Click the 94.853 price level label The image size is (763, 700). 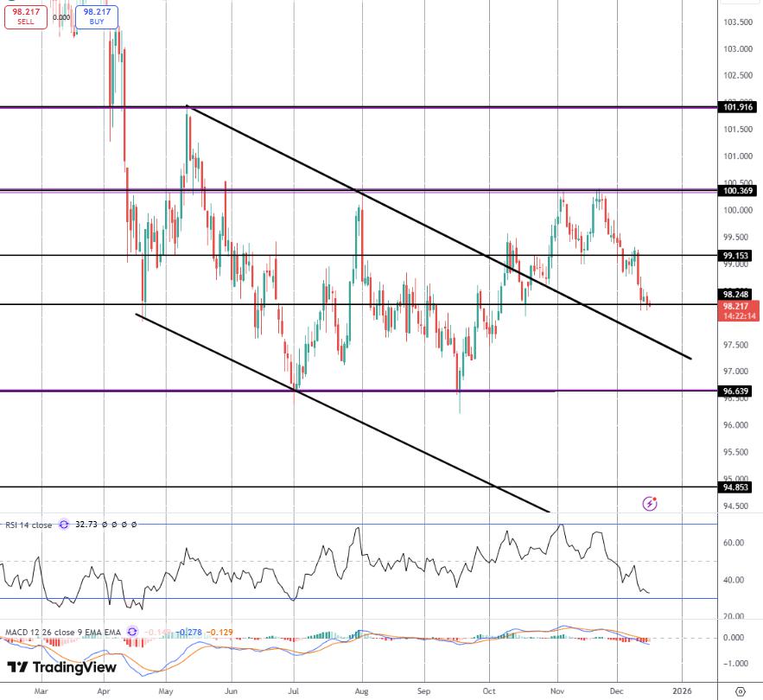tap(735, 487)
